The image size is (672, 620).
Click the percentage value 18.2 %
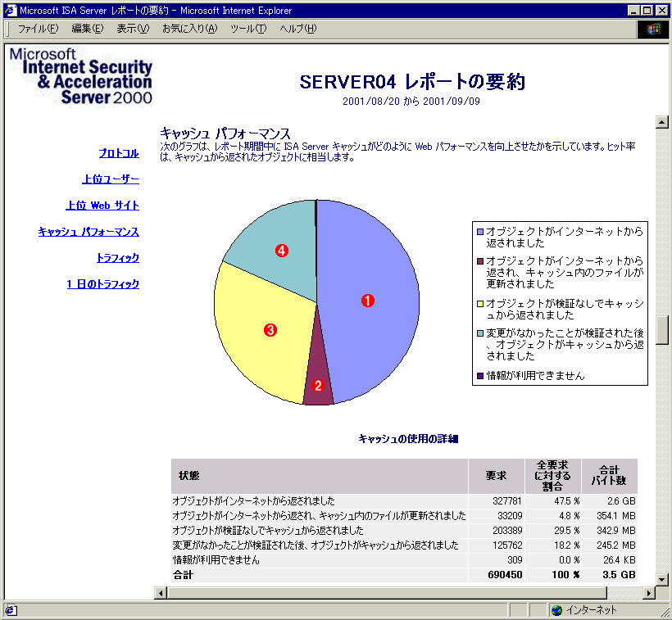[x=567, y=545]
